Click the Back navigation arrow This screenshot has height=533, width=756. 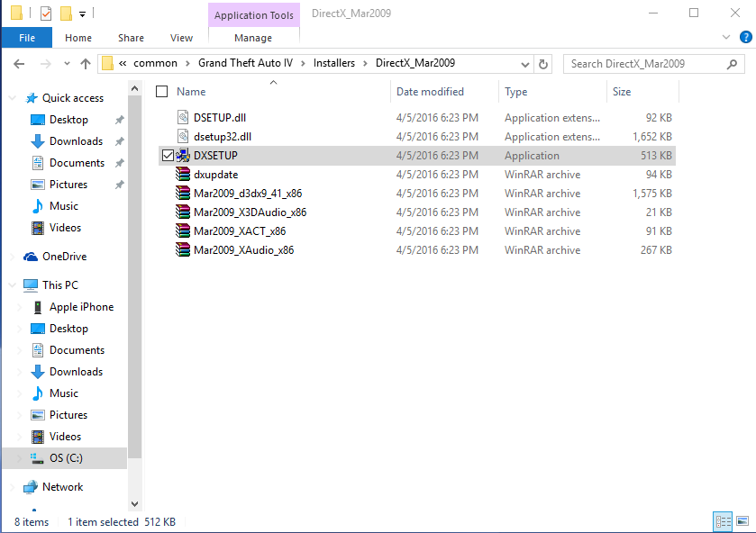click(19, 64)
